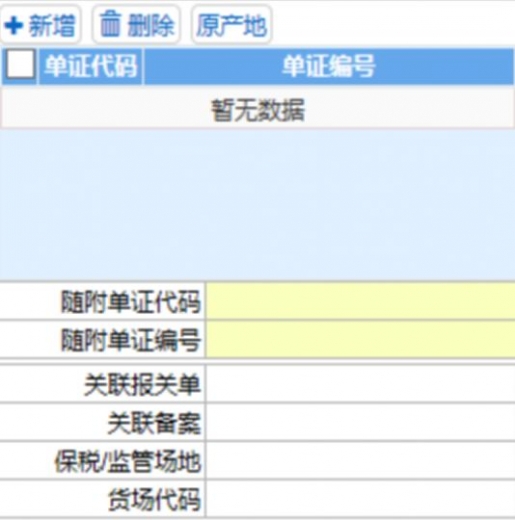This screenshot has height=520, width=515.
Task: Click the 单证编号 column header
Action: (329, 66)
